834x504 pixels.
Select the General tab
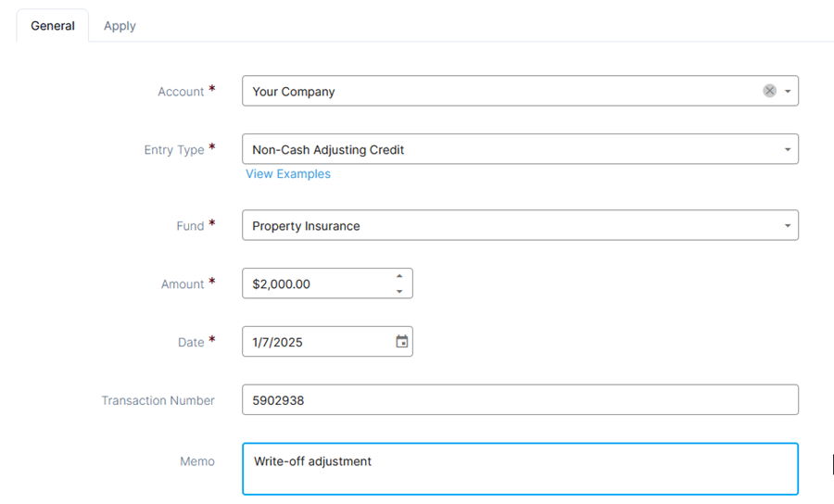click(53, 26)
